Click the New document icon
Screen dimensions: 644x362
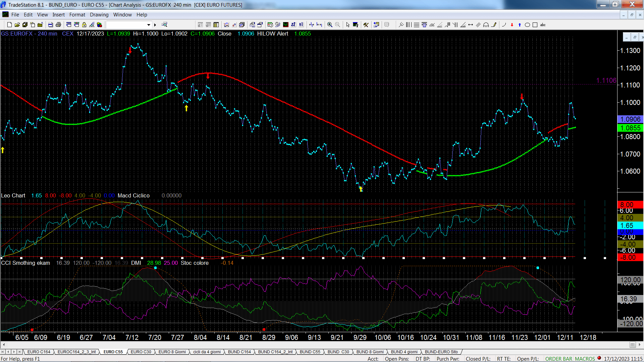click(9, 25)
